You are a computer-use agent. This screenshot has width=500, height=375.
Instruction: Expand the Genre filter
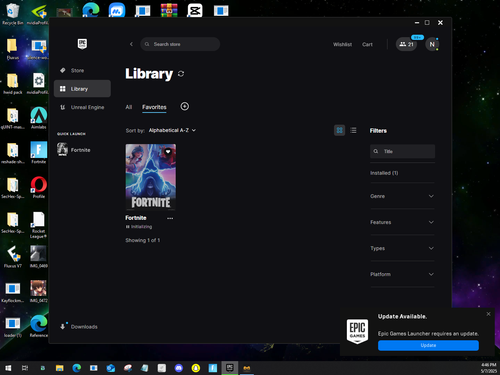402,196
